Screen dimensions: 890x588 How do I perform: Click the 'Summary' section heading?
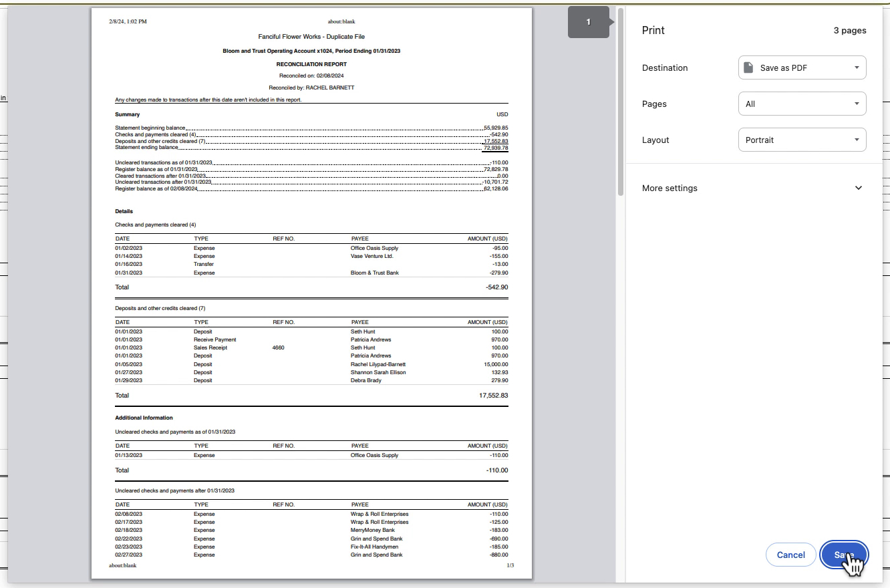(x=128, y=114)
